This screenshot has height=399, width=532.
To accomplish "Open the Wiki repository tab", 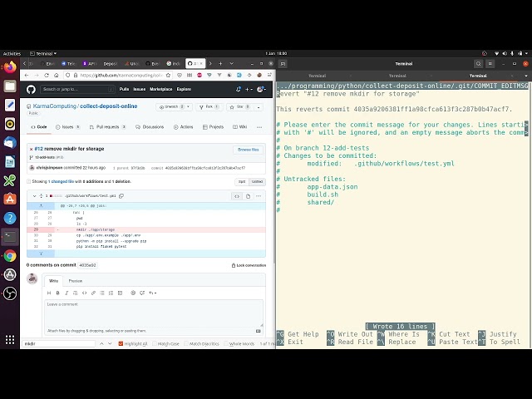I will [x=240, y=127].
